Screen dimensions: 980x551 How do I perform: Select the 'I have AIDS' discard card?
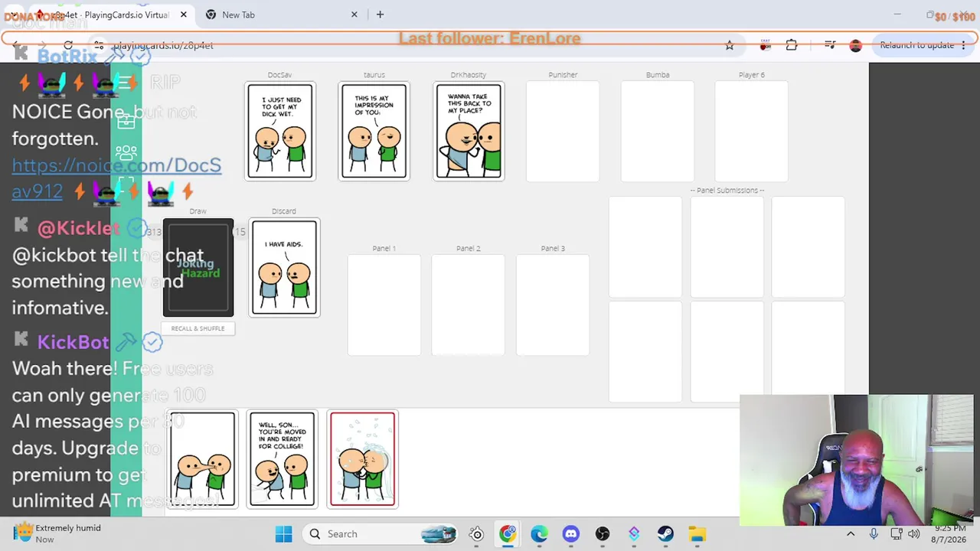pos(284,268)
